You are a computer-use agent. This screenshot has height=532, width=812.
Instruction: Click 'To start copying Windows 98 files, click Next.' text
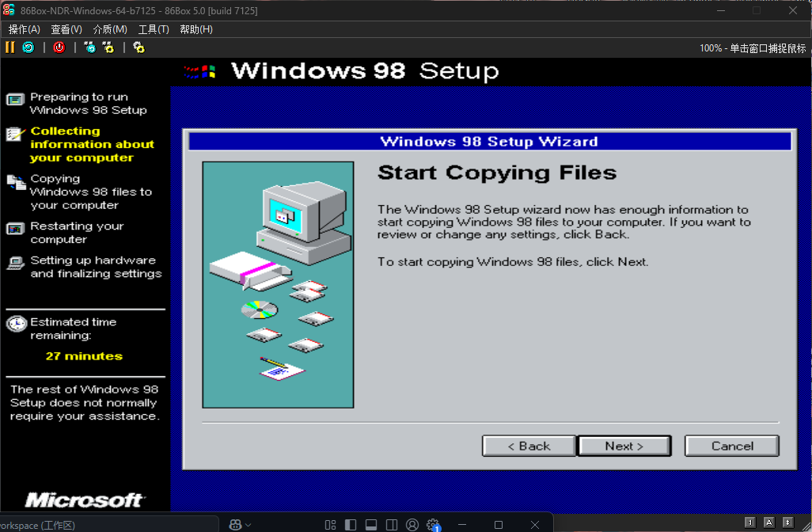pyautogui.click(x=513, y=261)
